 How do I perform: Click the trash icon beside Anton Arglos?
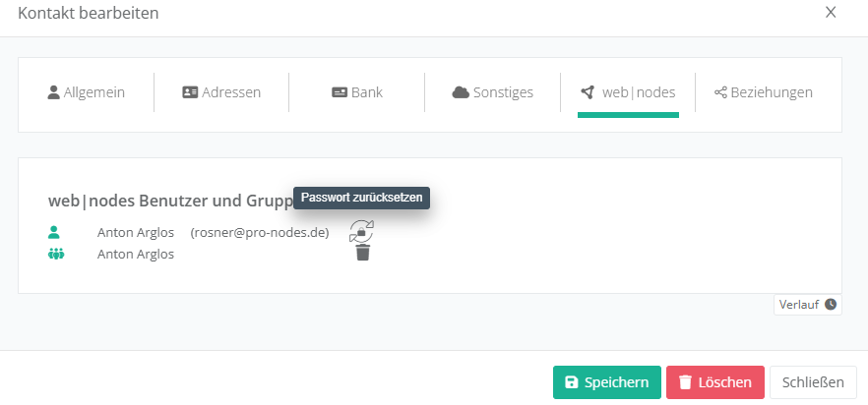pyautogui.click(x=363, y=253)
